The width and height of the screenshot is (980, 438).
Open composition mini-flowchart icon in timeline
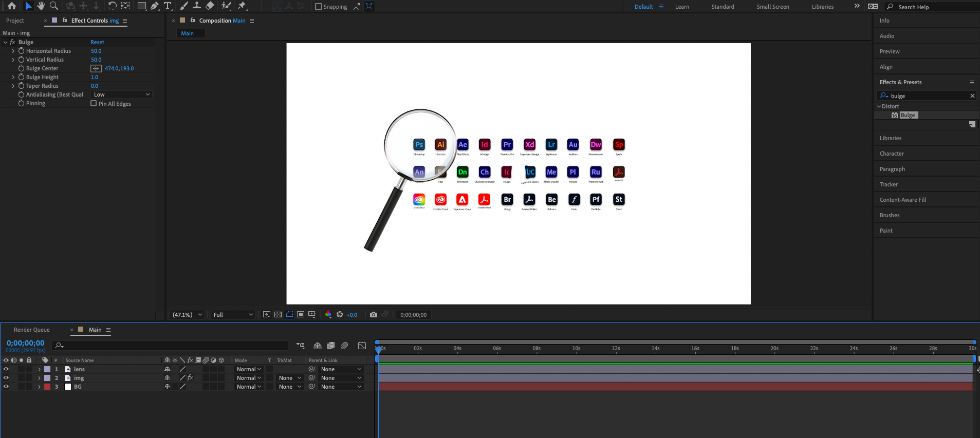point(300,346)
